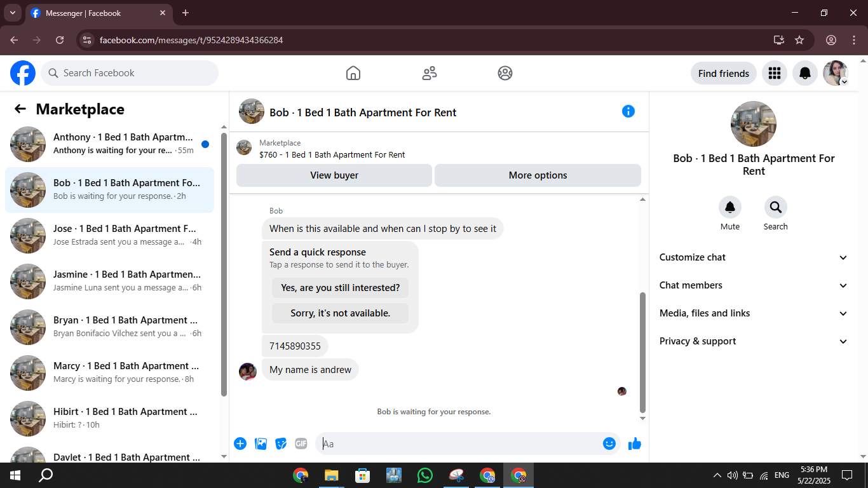Viewport: 868px width, 488px height.
Task: Open the ENG language indicator
Action: click(x=782, y=475)
